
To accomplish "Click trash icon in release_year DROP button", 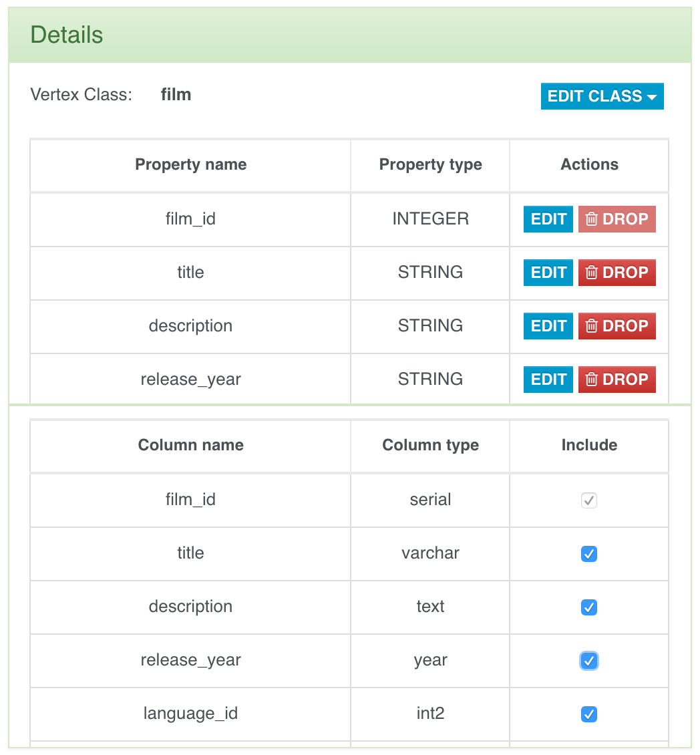I will [591, 380].
